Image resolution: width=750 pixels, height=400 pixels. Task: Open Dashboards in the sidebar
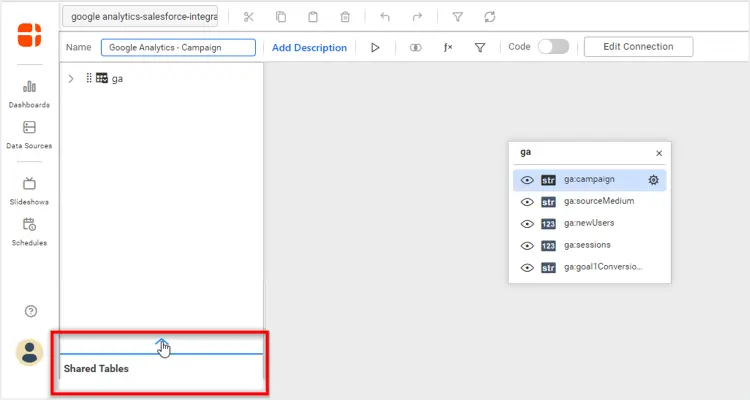[29, 93]
